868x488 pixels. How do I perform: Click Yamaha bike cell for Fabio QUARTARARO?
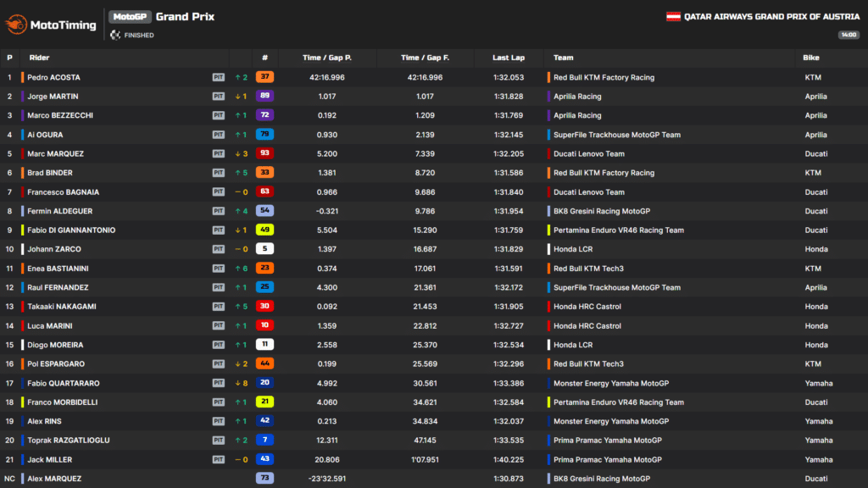click(x=819, y=384)
